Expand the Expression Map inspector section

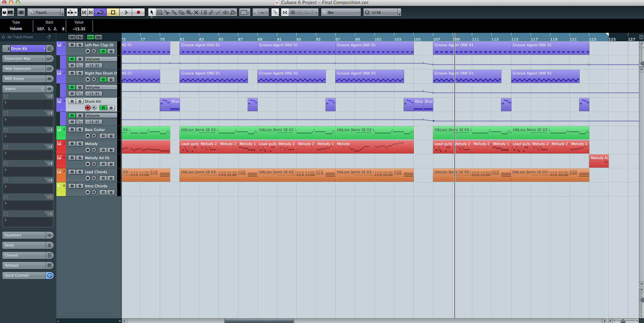click(x=28, y=59)
